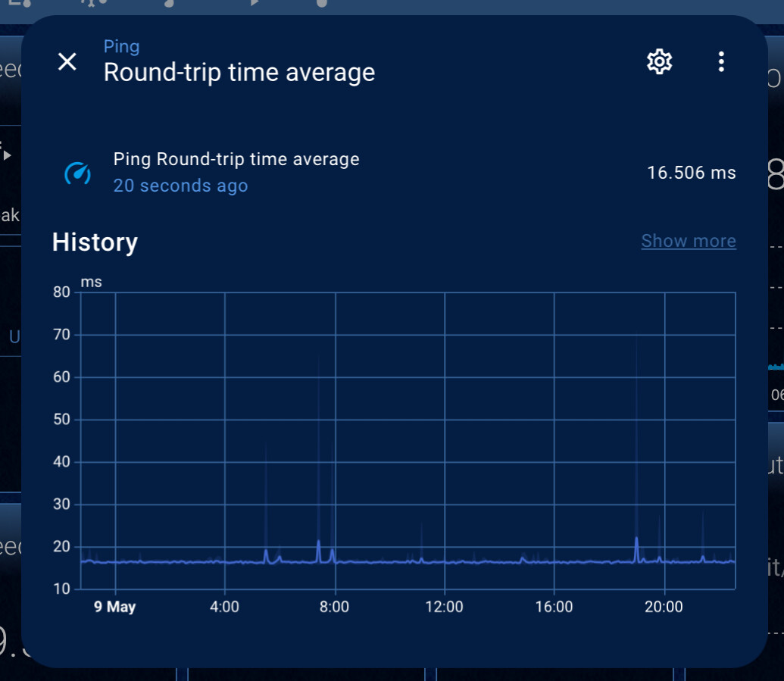Select the current reading 16.506 ms
The width and height of the screenshot is (784, 681).
pos(692,173)
